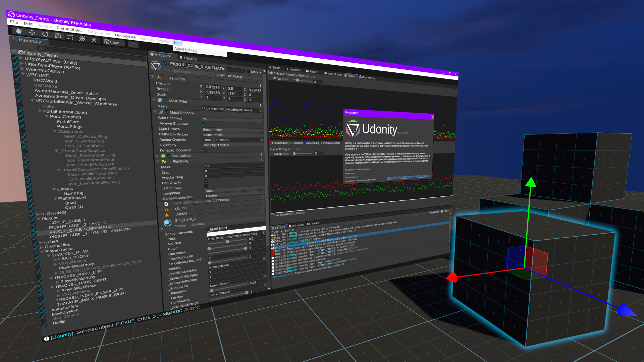Click the grid snapping toolbar icon
644x362 pixels.
[133, 44]
